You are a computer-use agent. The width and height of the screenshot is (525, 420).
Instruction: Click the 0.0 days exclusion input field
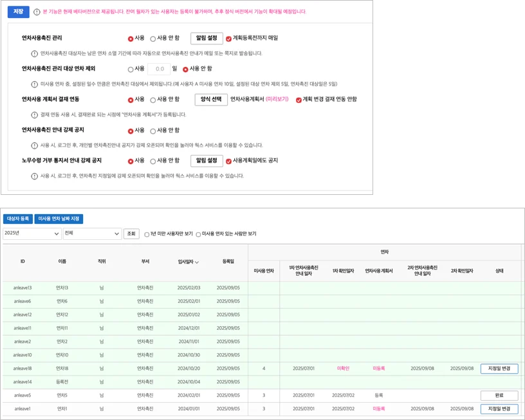(x=159, y=69)
